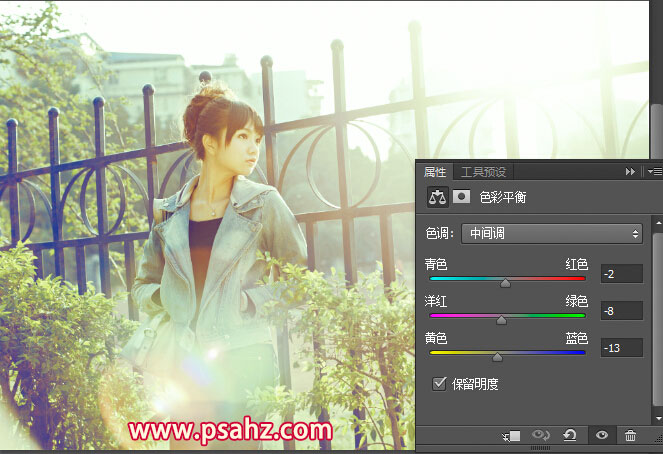The image size is (663, 454).
Task: Toggle the 保留明度 checkbox
Action: click(439, 383)
